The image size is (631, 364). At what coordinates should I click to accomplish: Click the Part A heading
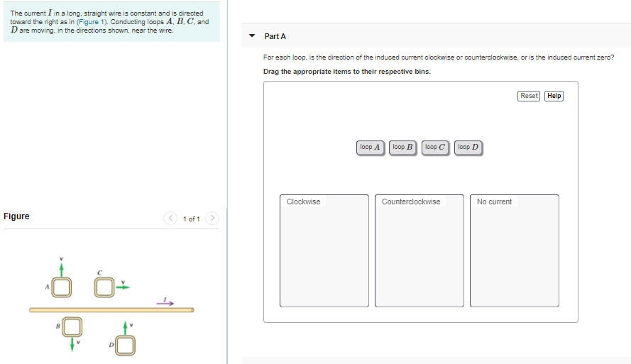click(x=275, y=36)
